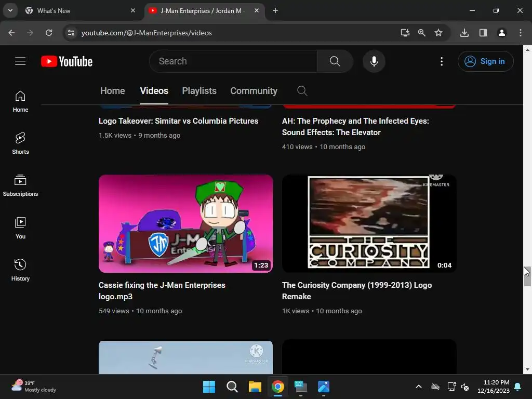
Task: Play the Curiosity Company thumbnail video
Action: [369, 223]
